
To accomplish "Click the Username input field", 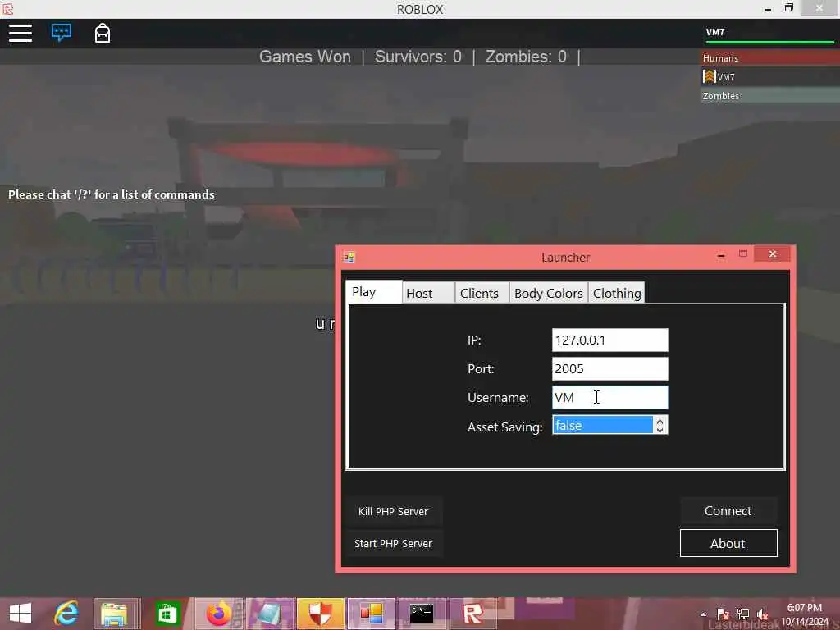I will pos(609,398).
